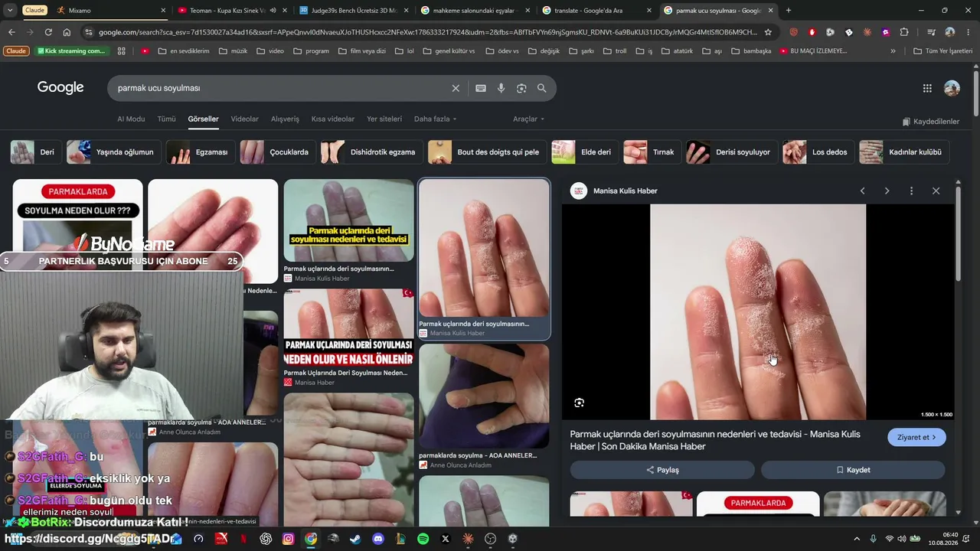The image size is (980, 551).
Task: Search inside this image with Lens
Action: 580,403
